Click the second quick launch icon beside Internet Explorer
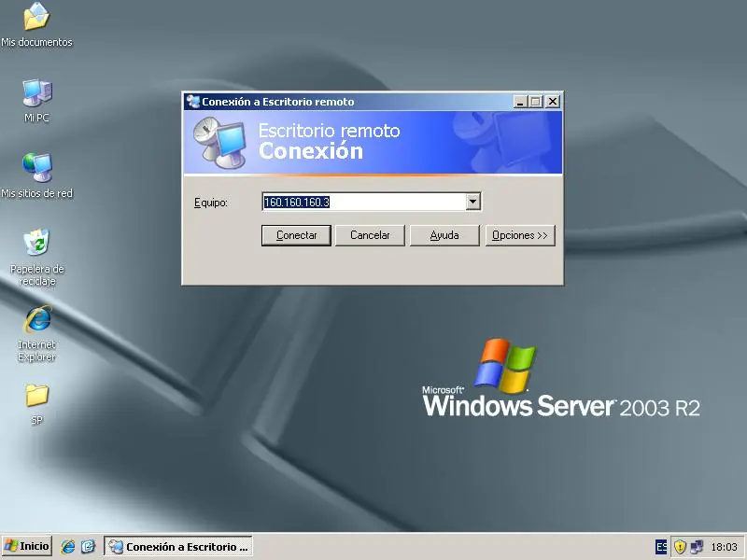The image size is (747, 560). (88, 546)
